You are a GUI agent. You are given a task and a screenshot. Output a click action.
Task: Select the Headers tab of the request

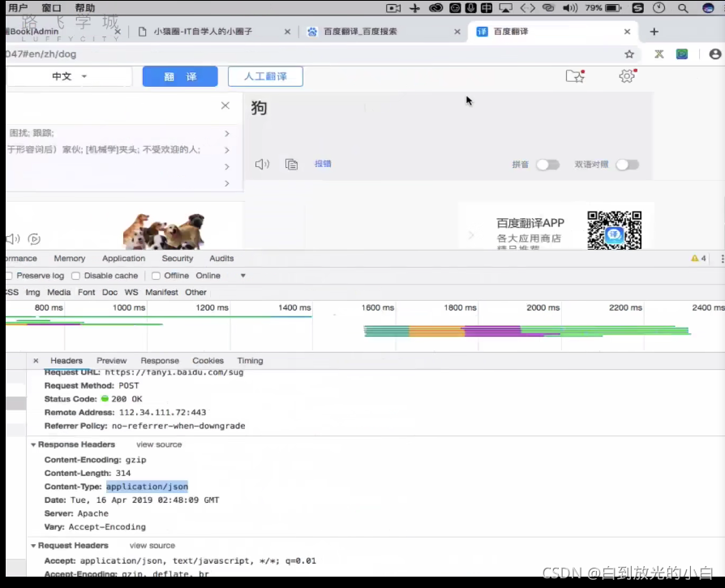pyautogui.click(x=66, y=361)
